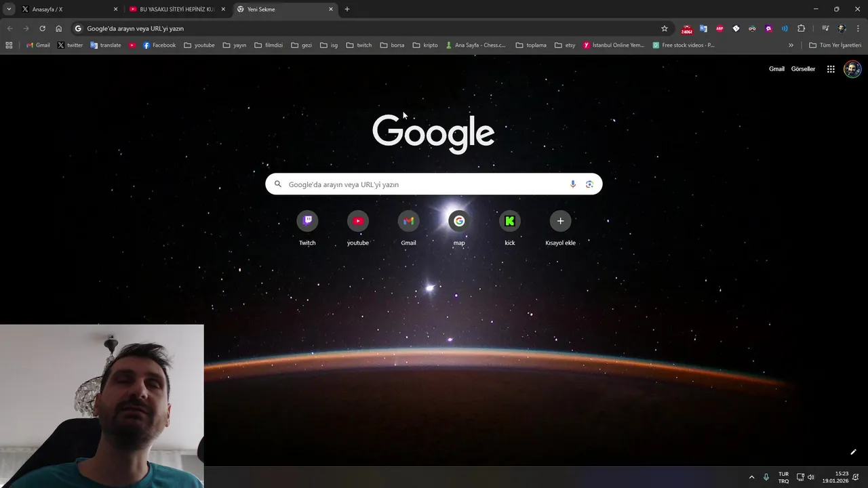The height and width of the screenshot is (488, 868).
Task: Open the Chrome profile avatar in toolbar
Action: (842, 28)
